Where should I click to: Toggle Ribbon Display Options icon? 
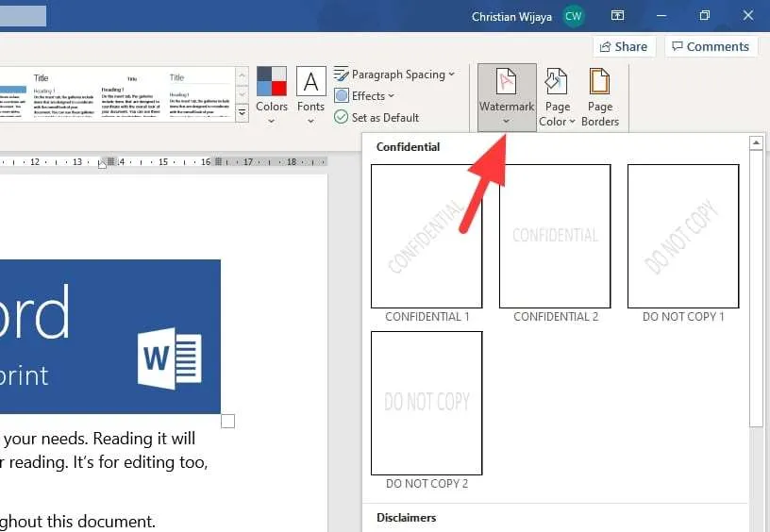coord(617,16)
